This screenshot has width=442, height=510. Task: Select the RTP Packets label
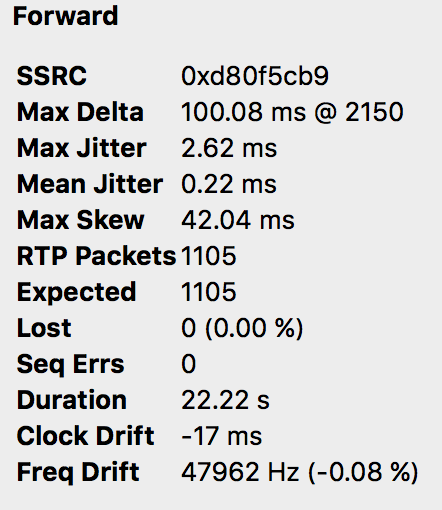[x=96, y=256]
